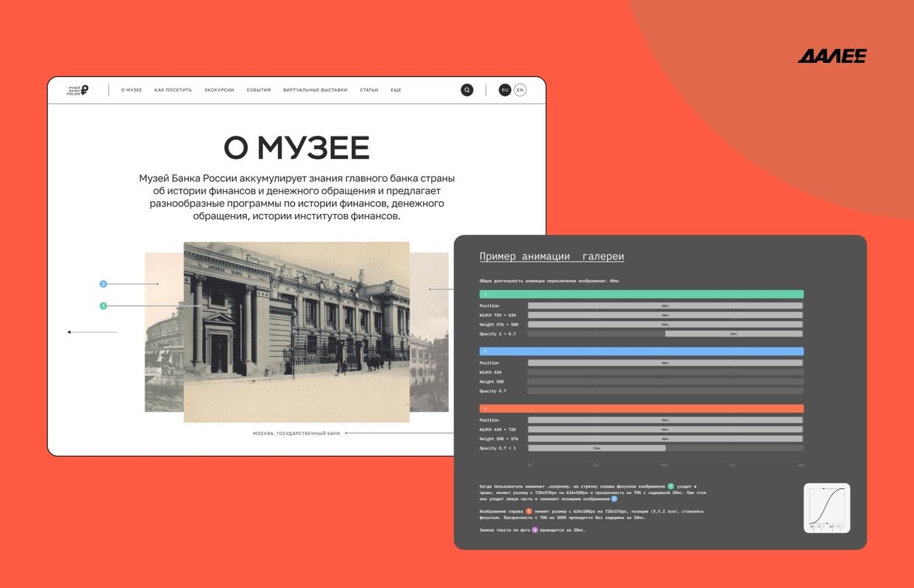Open the СТАТЬИ section

click(x=369, y=90)
